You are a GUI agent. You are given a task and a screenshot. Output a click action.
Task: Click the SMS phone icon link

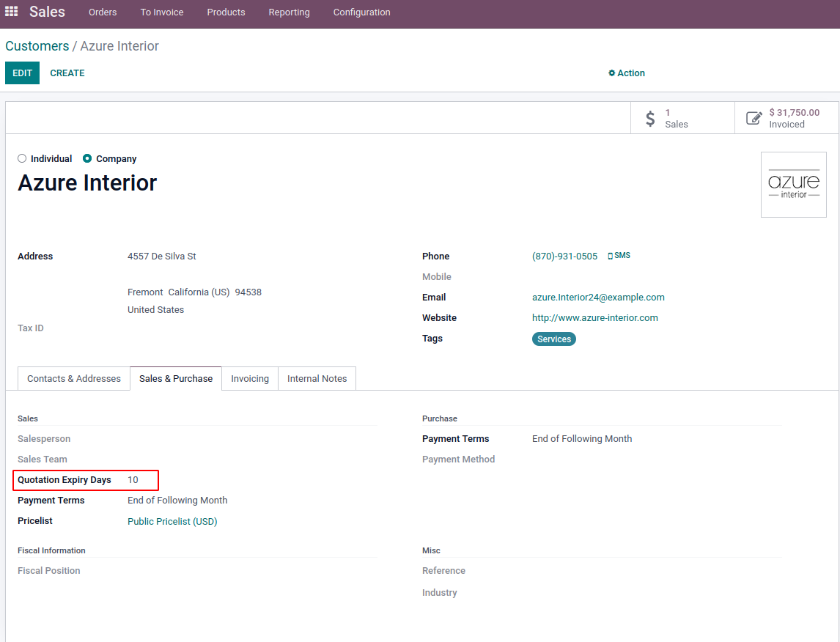[619, 256]
